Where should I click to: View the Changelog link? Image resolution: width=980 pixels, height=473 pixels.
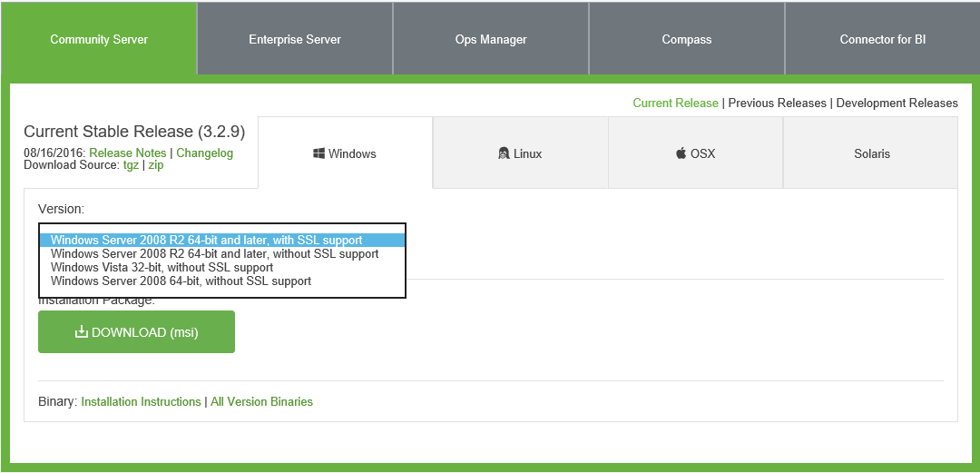tap(204, 153)
